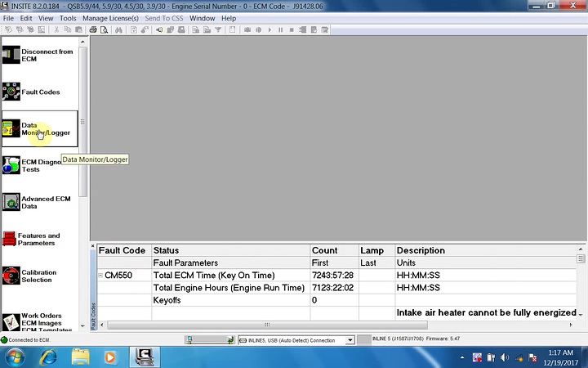Click the Stop toolbar button
The height and width of the screenshot is (368, 588).
tap(292, 29)
